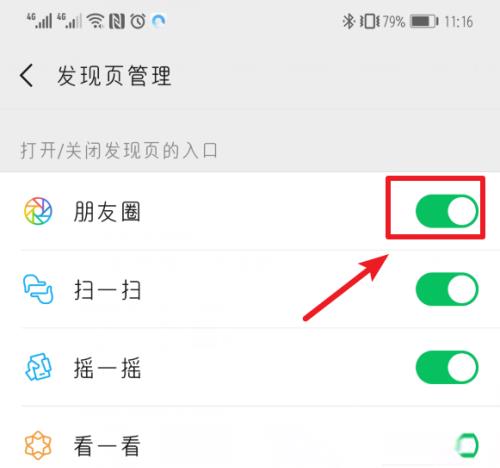Tap the vibrate mode status icon

(x=370, y=22)
